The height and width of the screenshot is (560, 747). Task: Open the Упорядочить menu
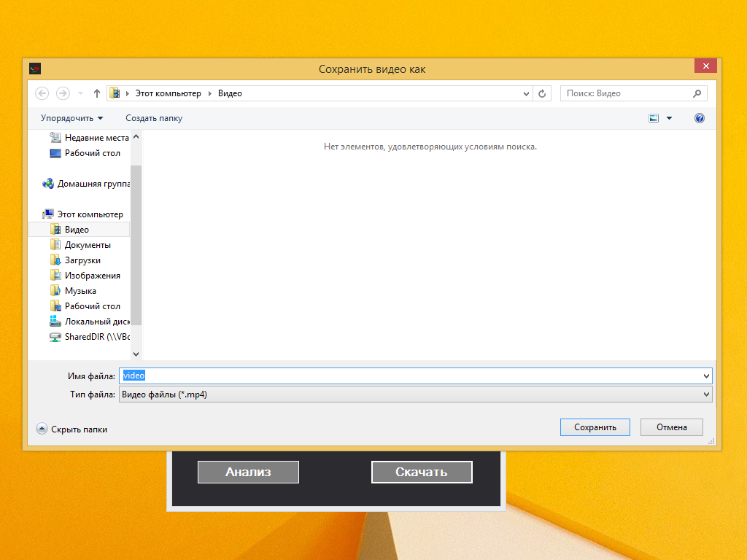point(71,118)
